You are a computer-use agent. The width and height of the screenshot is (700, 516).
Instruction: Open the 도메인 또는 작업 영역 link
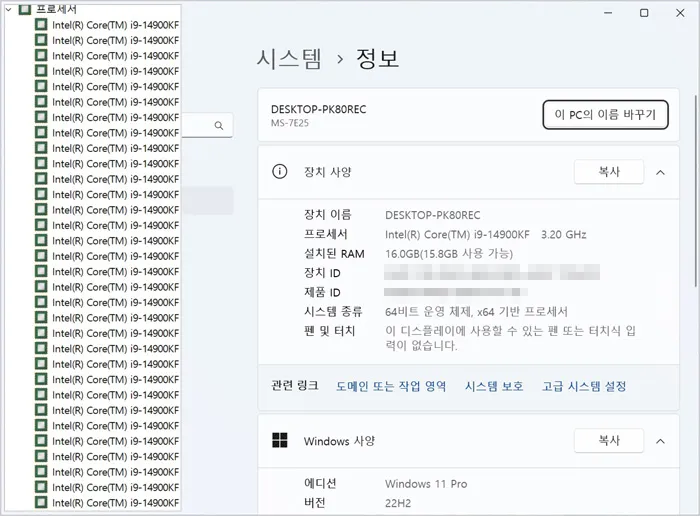(x=391, y=386)
